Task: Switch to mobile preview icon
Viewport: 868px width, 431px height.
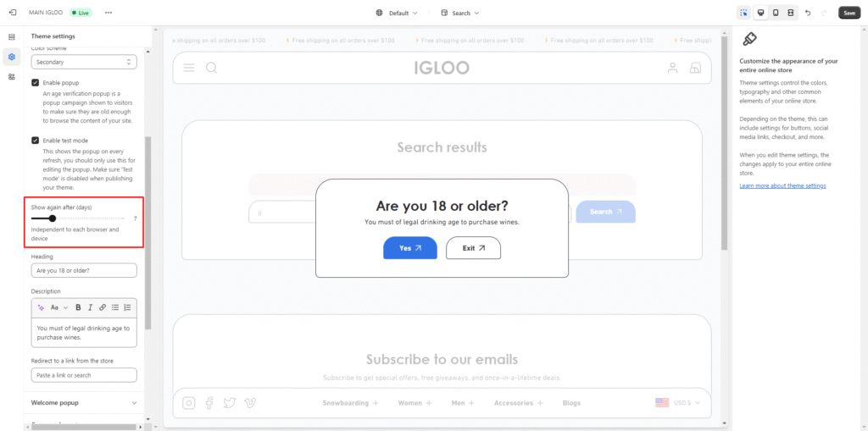Action: [x=775, y=13]
